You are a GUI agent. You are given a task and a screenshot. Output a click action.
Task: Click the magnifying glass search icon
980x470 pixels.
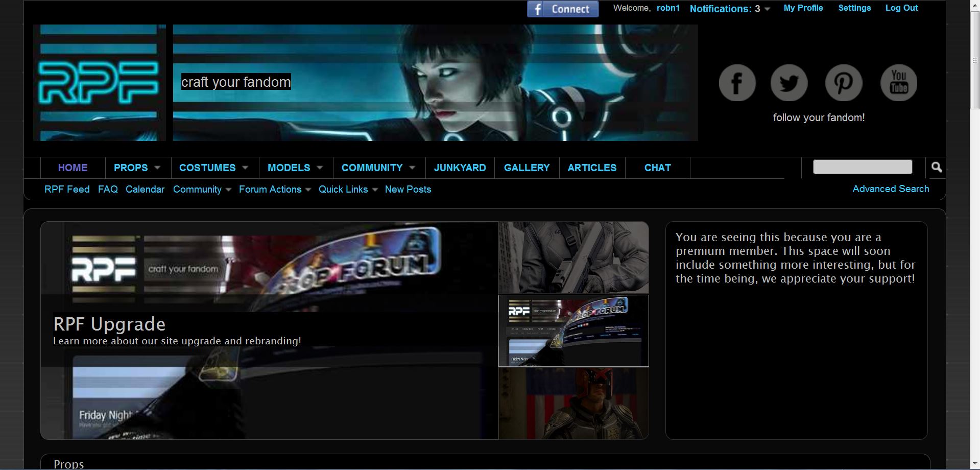[x=936, y=167]
